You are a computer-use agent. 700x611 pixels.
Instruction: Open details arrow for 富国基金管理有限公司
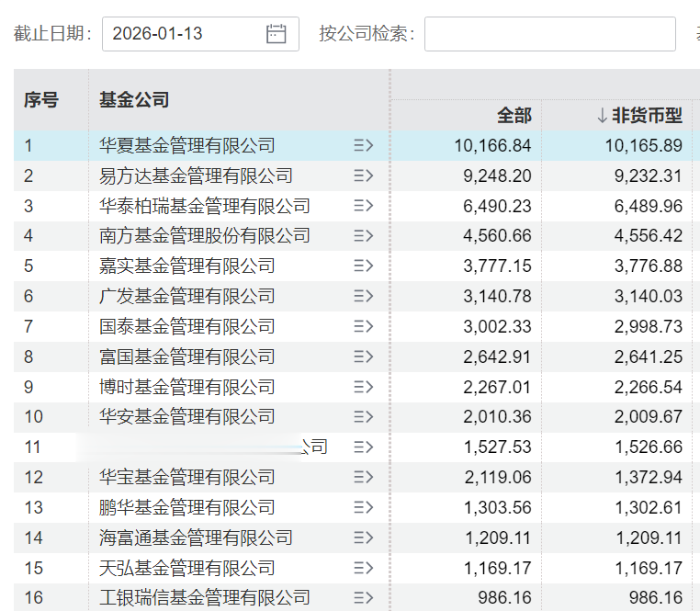point(364,356)
